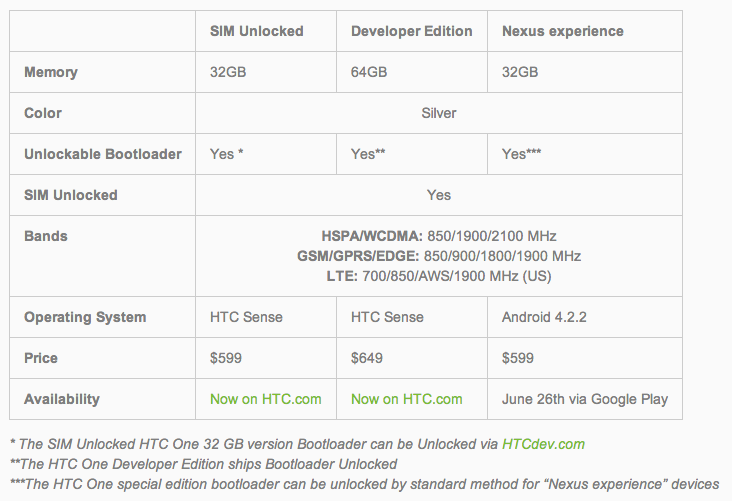Follow the HTCdev.com link in the footnote
Image resolution: width=732 pixels, height=501 pixels.
[x=543, y=444]
